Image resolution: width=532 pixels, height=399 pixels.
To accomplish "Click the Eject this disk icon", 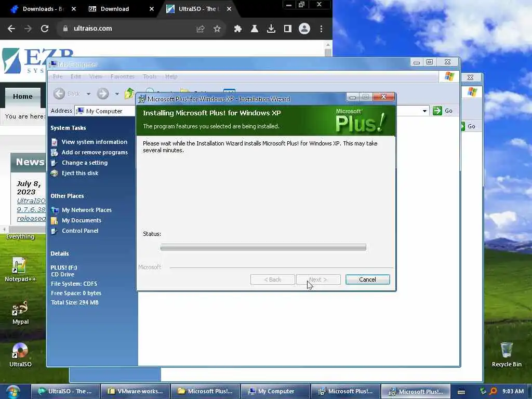I will 54,174.
